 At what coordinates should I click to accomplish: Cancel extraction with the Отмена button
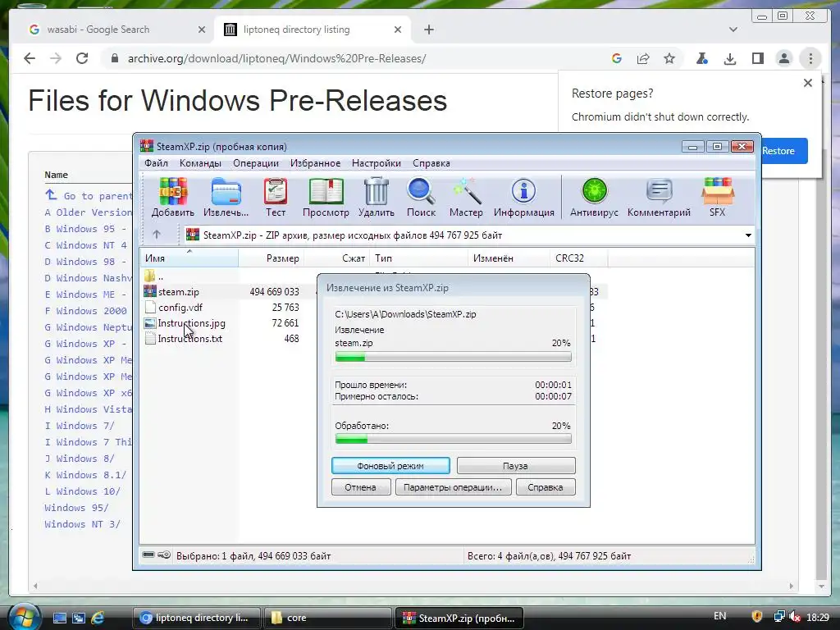(360, 487)
